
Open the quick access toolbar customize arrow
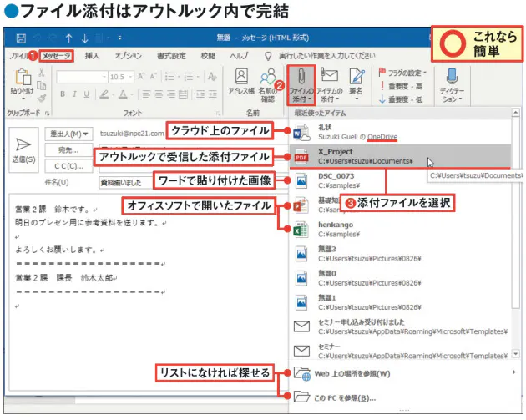(x=119, y=38)
